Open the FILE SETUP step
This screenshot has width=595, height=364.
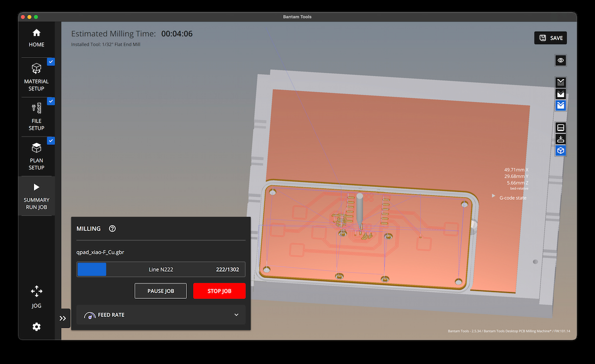tap(36, 117)
